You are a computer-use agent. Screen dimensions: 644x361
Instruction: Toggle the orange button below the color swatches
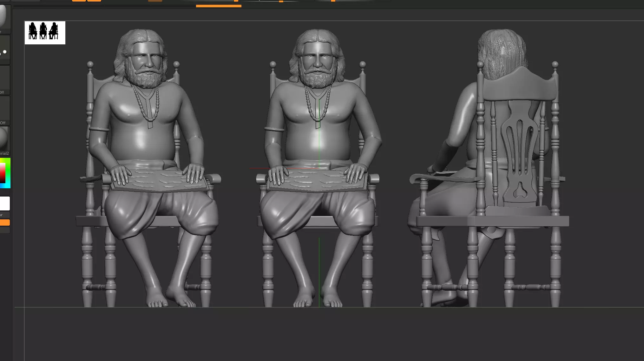(x=5, y=222)
